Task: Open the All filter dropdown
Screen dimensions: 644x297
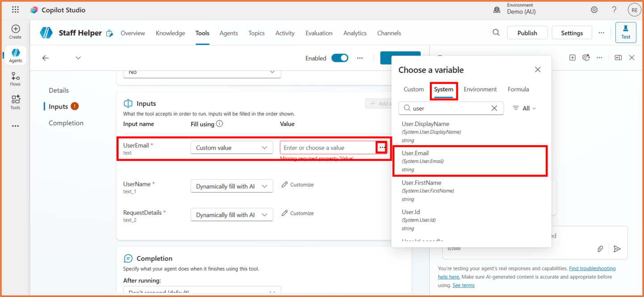Action: click(x=524, y=108)
